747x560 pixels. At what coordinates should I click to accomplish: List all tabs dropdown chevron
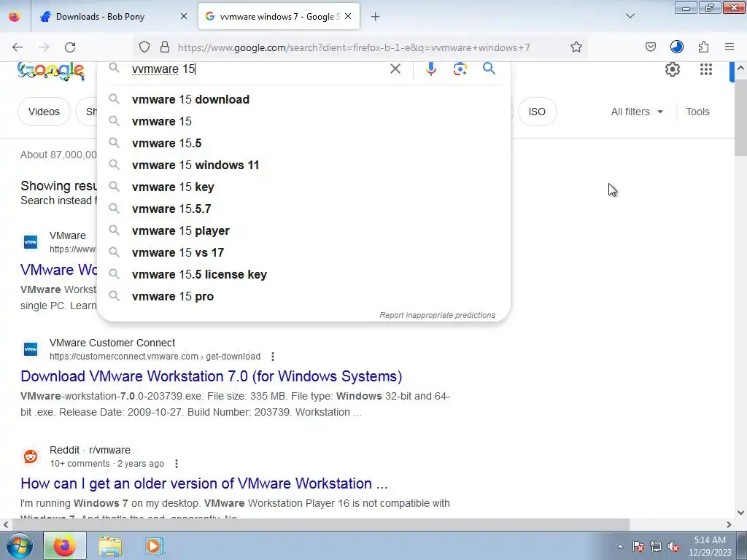point(630,16)
